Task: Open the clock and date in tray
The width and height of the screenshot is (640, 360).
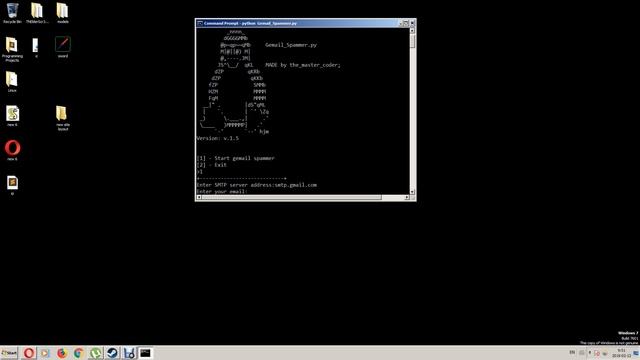Action: pos(621,353)
